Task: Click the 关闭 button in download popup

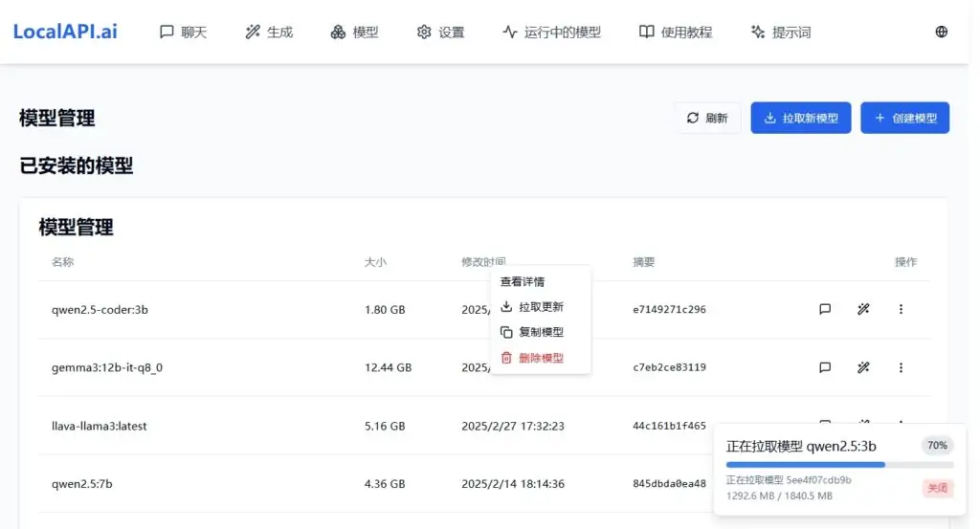Action: coord(938,488)
